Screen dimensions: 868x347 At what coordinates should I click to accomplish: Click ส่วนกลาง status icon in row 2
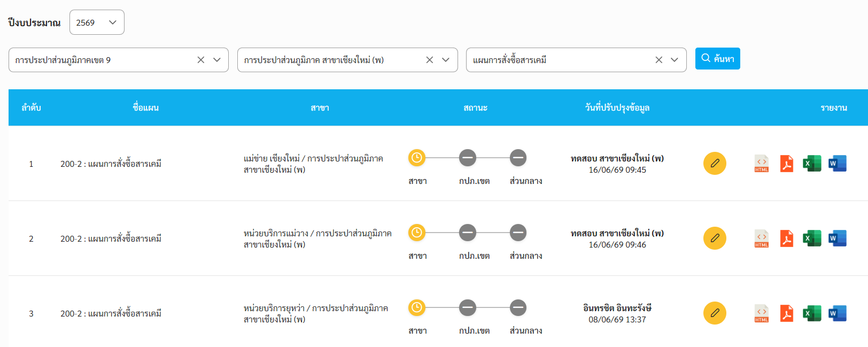pyautogui.click(x=518, y=233)
